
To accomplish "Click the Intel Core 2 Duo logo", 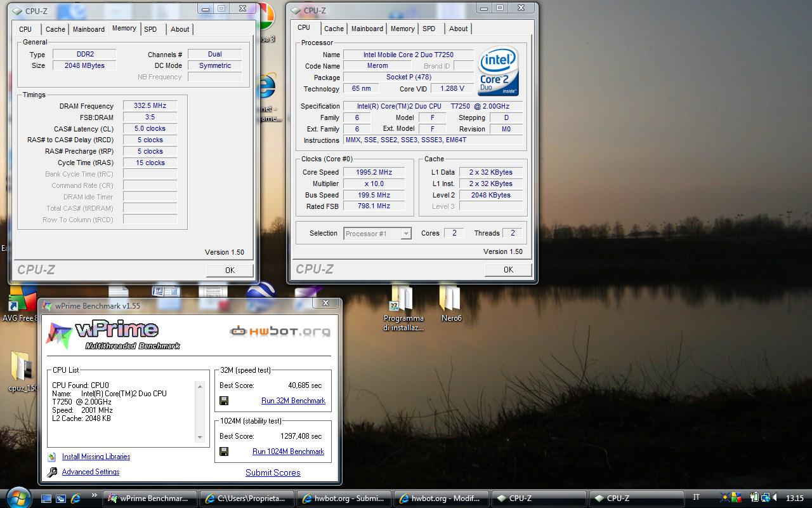I will (499, 71).
